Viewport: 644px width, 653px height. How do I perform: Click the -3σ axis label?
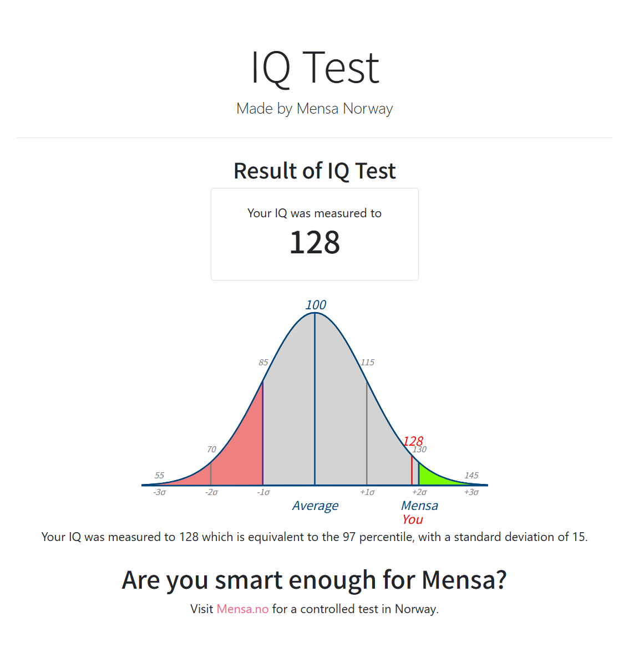click(x=159, y=492)
